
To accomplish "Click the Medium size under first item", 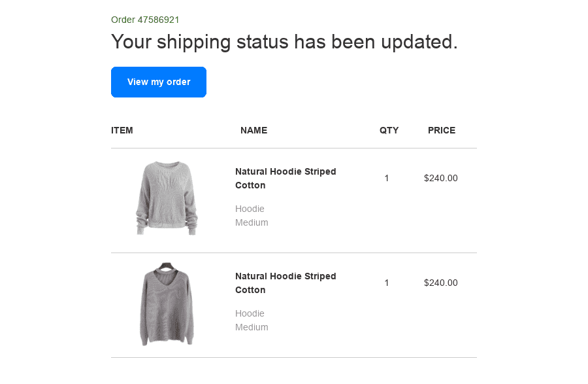I will coord(252,222).
